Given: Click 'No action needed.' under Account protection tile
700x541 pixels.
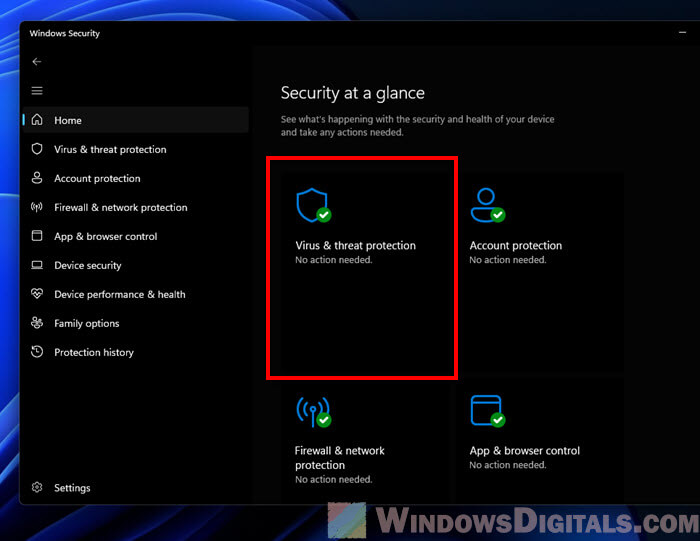Looking at the screenshot, I should click(508, 260).
